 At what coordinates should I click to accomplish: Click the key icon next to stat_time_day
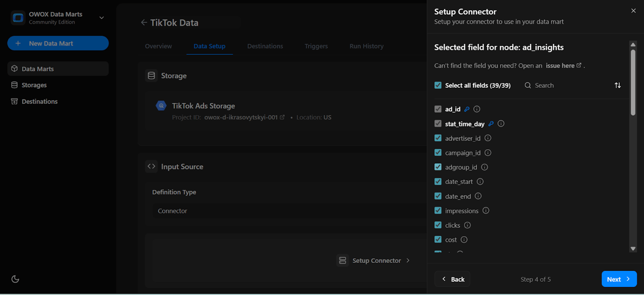491,124
